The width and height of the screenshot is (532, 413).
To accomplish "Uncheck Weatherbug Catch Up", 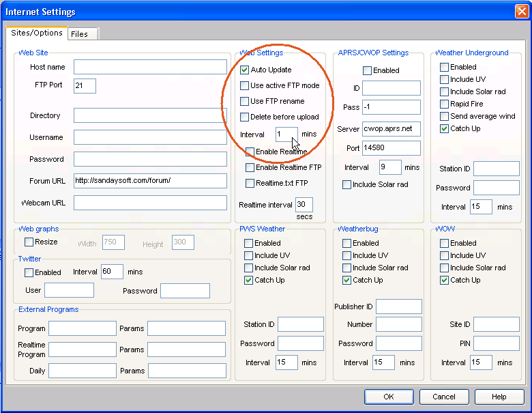I will tap(346, 280).
